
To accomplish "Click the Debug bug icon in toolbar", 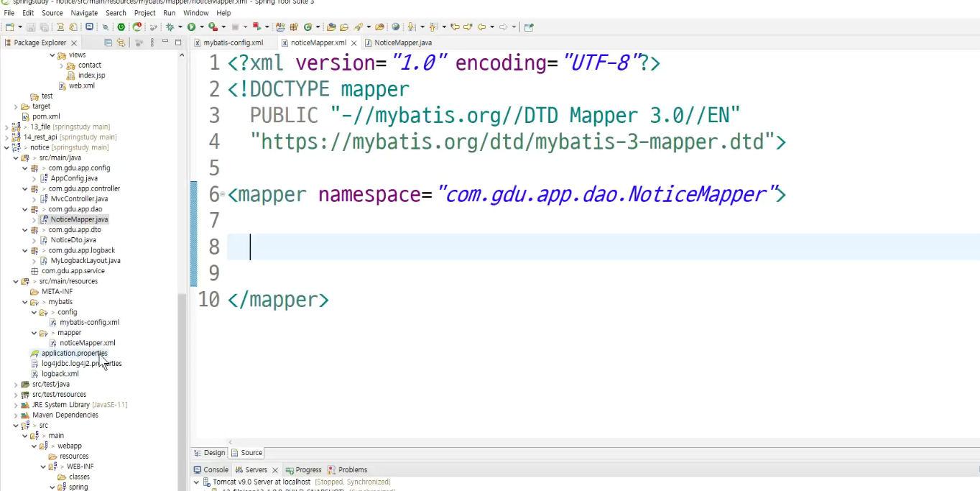I will [170, 27].
